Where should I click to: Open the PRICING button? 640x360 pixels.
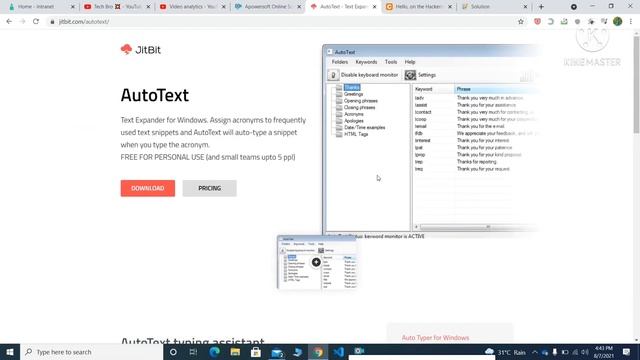click(209, 188)
